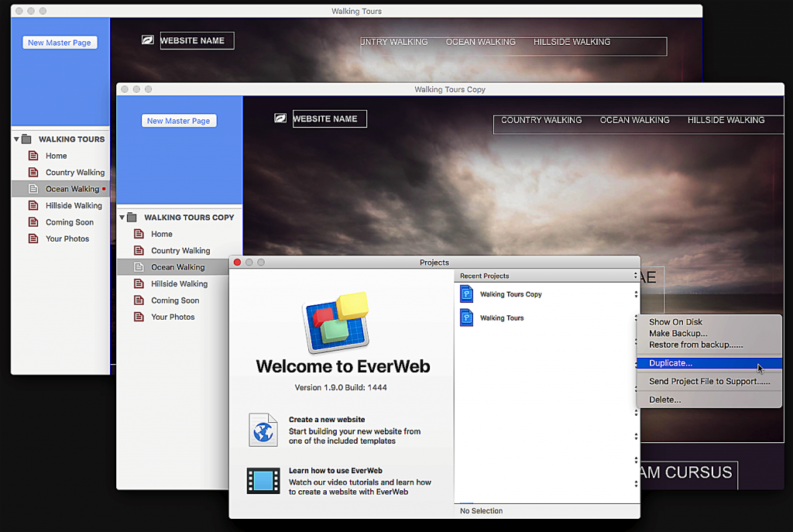Click Ocean Walking page icon in Walking Tours Copy sidebar
The image size is (793, 532).
(x=139, y=267)
